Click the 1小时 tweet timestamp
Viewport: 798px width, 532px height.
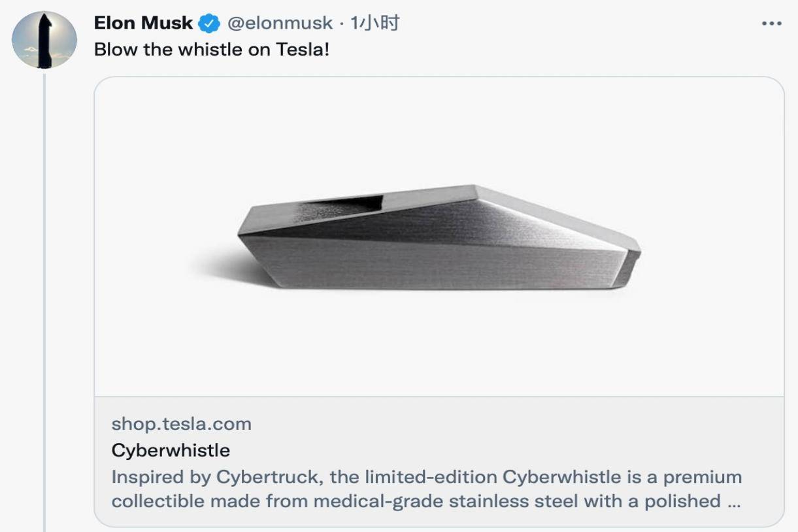click(375, 24)
